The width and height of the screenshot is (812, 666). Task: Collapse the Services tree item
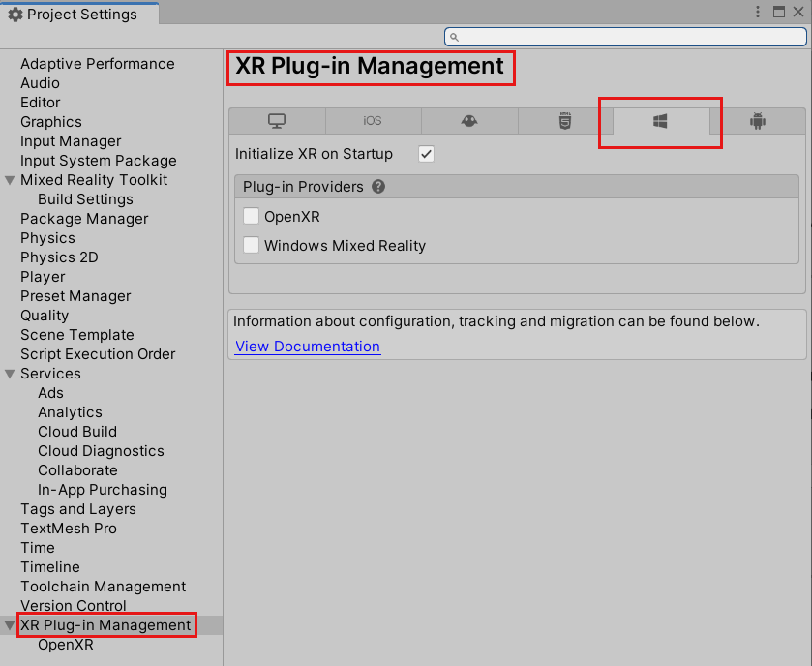(10, 374)
